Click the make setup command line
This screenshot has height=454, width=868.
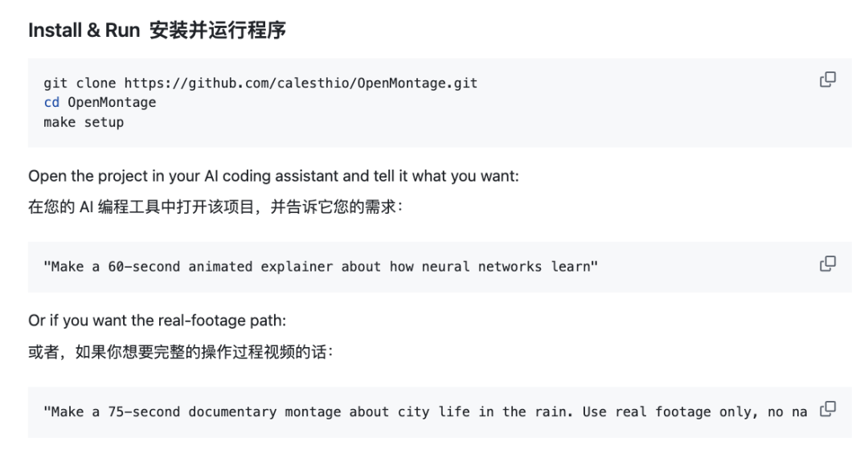pos(84,122)
